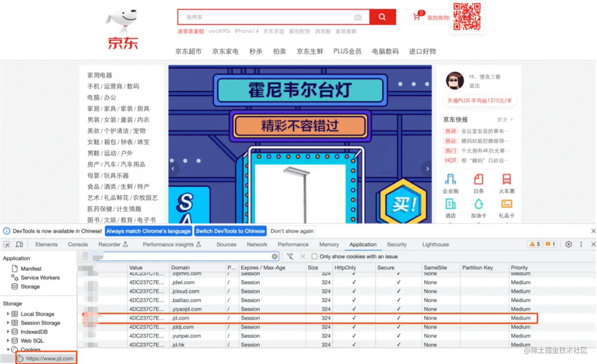
Task: Click the user avatar picture
Action: 455,81
